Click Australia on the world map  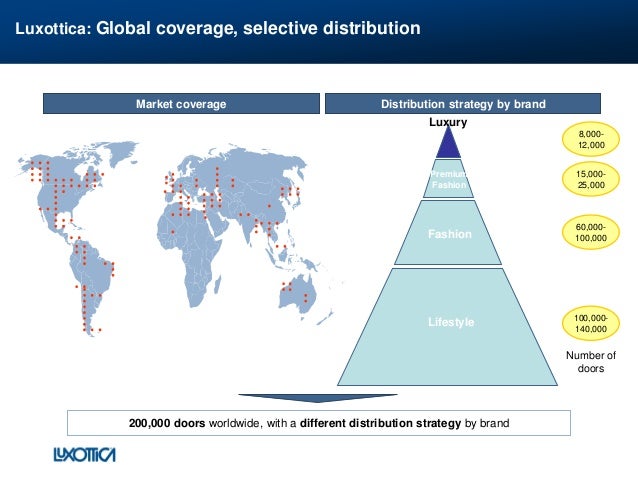pyautogui.click(x=298, y=294)
